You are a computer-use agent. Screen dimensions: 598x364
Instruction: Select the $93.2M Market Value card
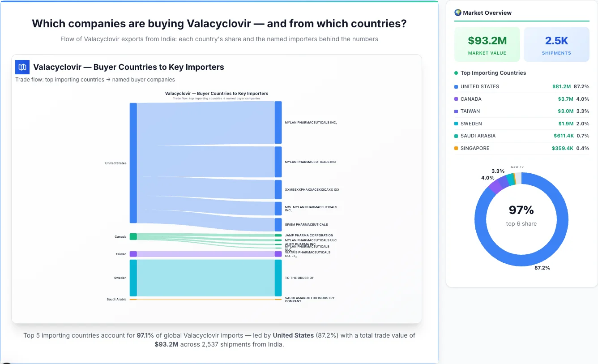pos(487,44)
